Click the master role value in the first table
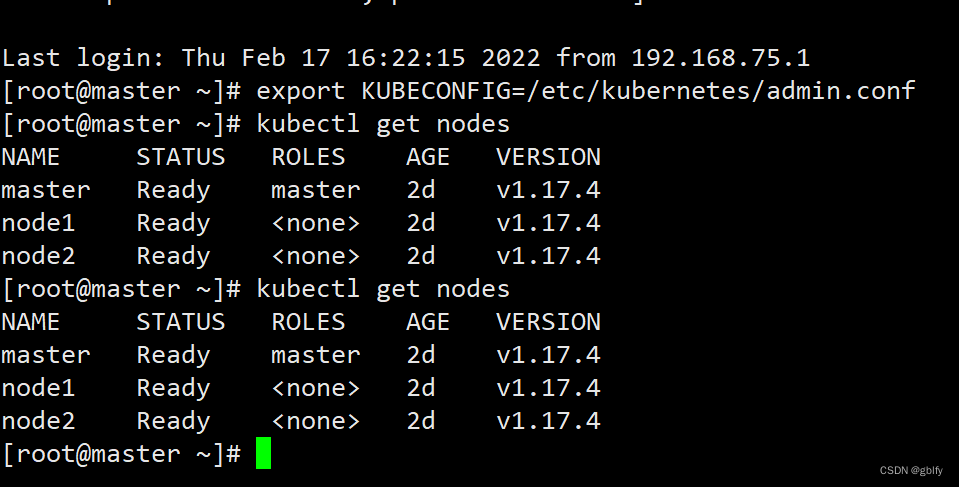This screenshot has height=487, width=959. [x=316, y=190]
